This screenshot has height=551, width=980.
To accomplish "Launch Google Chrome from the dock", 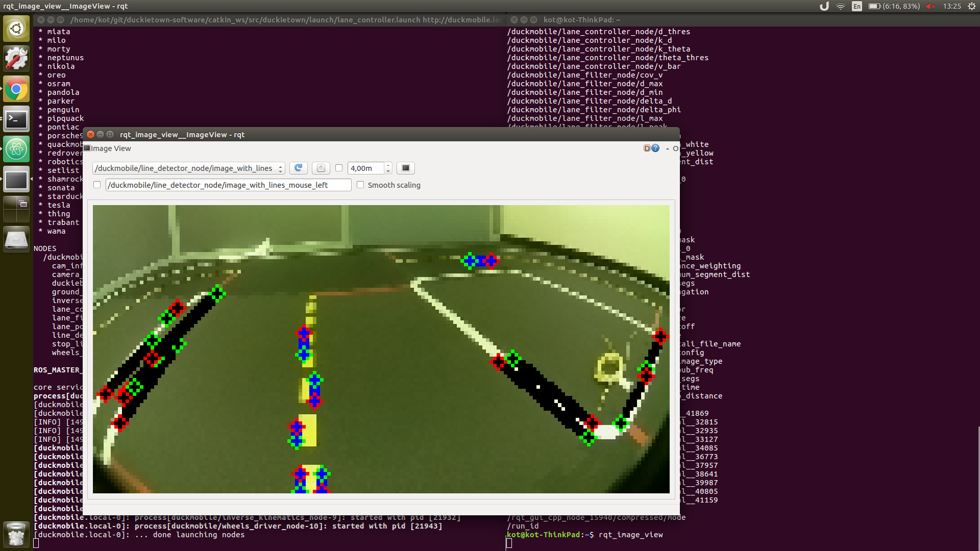I will click(16, 90).
